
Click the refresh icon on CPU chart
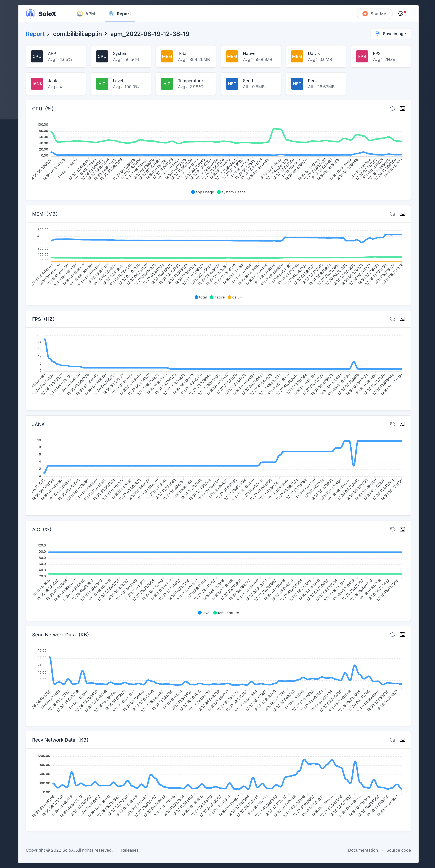tap(392, 109)
